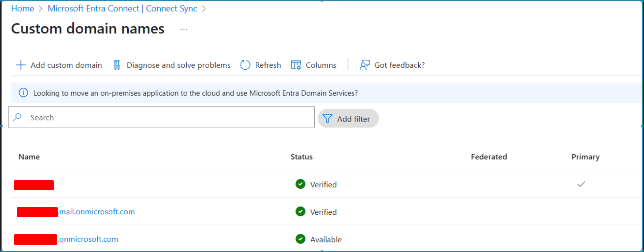
Task: Sort by the Name column header
Action: click(x=29, y=157)
